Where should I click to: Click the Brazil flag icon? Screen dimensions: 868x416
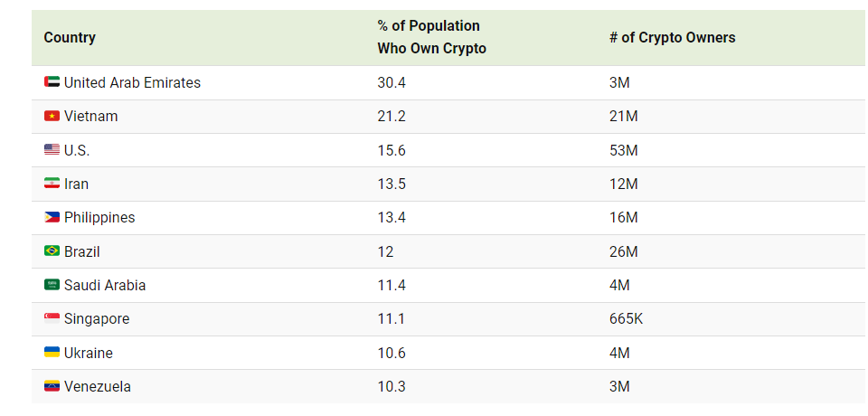click(x=52, y=251)
